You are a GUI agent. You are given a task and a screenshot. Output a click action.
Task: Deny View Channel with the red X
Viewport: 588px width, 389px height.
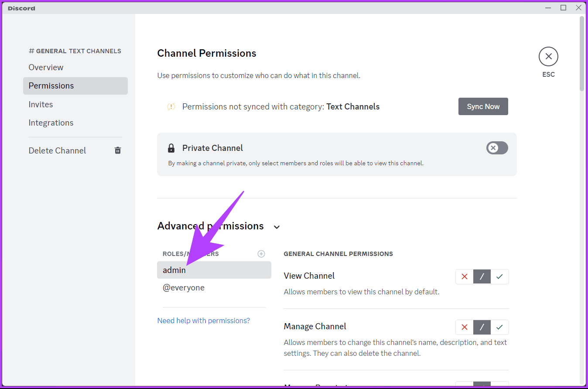tap(465, 276)
